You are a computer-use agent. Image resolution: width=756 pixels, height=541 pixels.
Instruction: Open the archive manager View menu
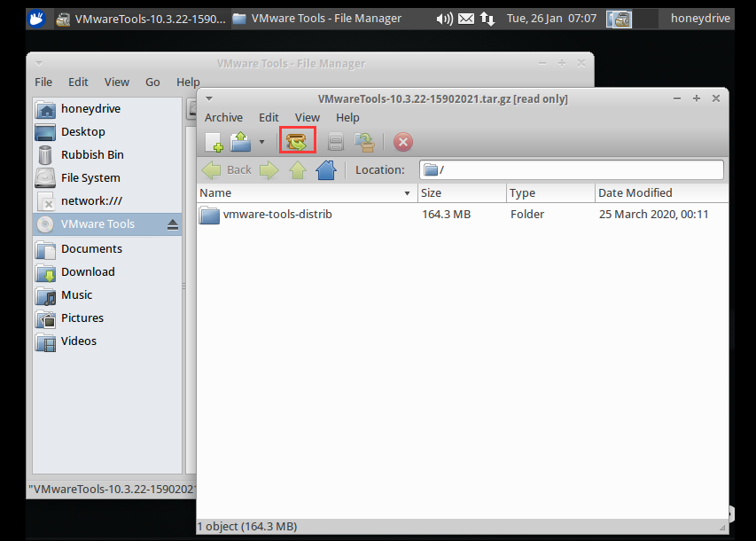coord(308,118)
